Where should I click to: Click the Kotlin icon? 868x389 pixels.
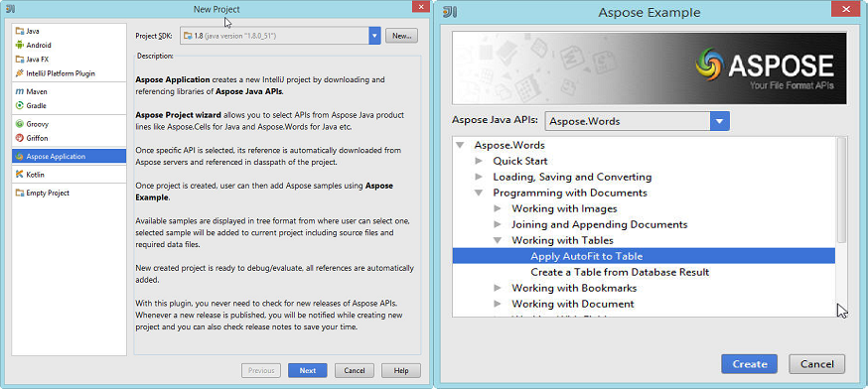click(x=20, y=175)
